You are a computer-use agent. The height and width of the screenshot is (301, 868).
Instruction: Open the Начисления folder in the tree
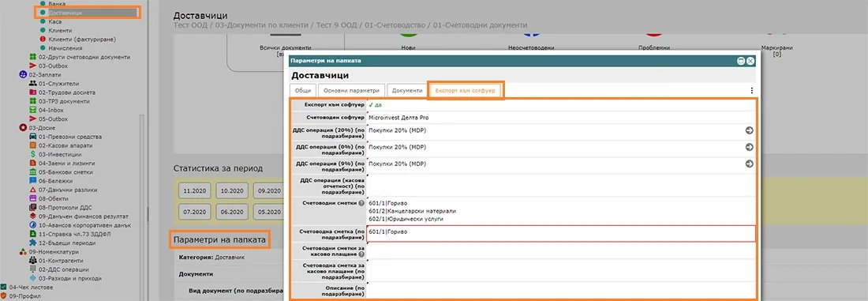[65, 48]
